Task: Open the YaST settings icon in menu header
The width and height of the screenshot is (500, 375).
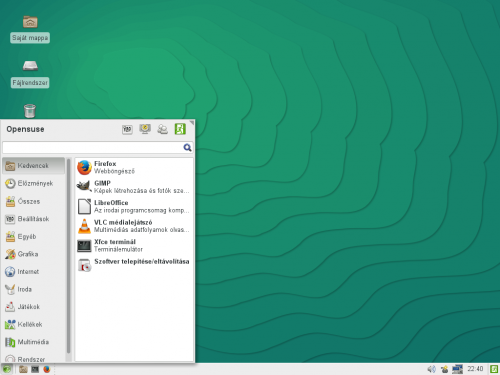Action: pos(127,129)
